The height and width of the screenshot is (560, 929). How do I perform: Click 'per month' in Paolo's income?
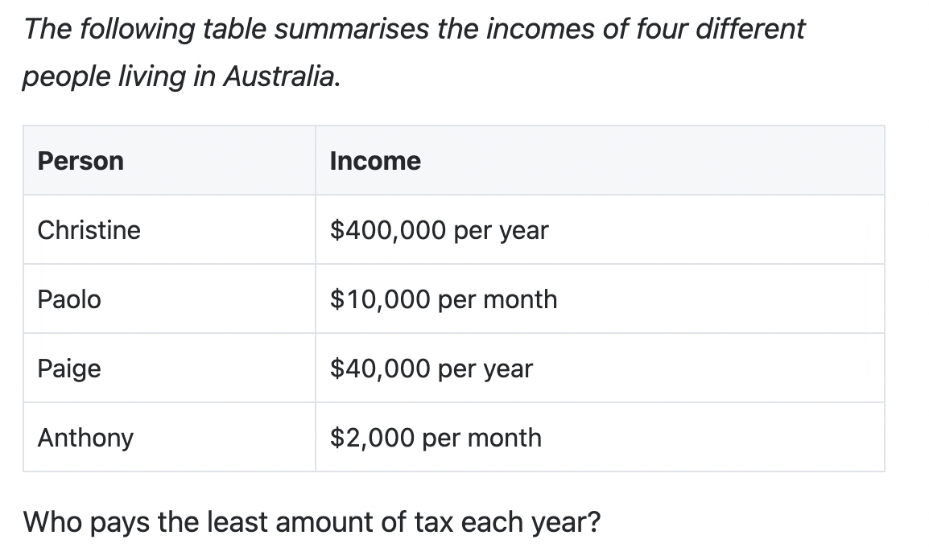coord(498,299)
